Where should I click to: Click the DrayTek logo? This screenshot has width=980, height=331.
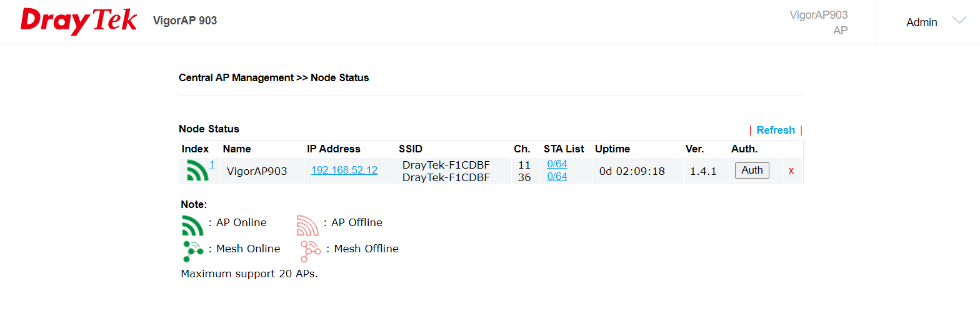tap(79, 21)
